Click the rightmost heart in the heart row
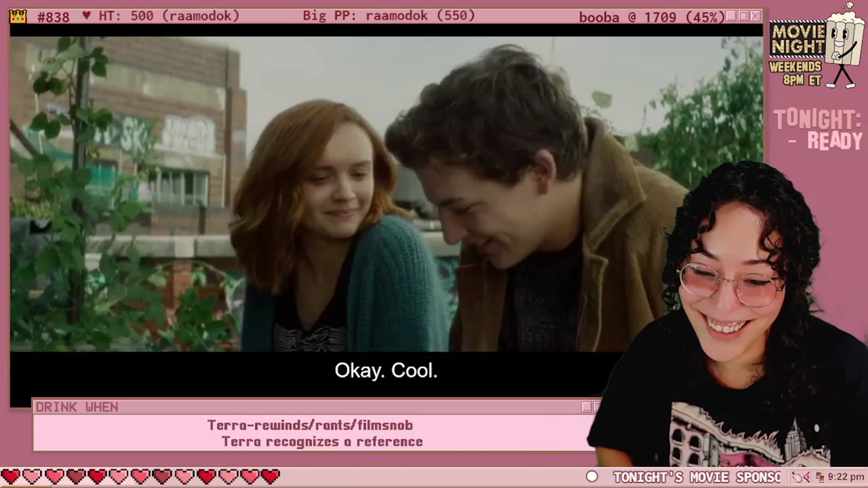868x488 pixels. pos(270,476)
